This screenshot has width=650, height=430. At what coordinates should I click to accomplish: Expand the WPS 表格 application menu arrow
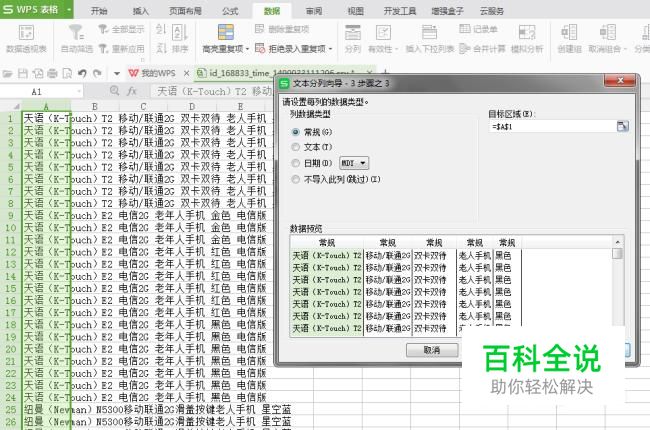[69, 9]
